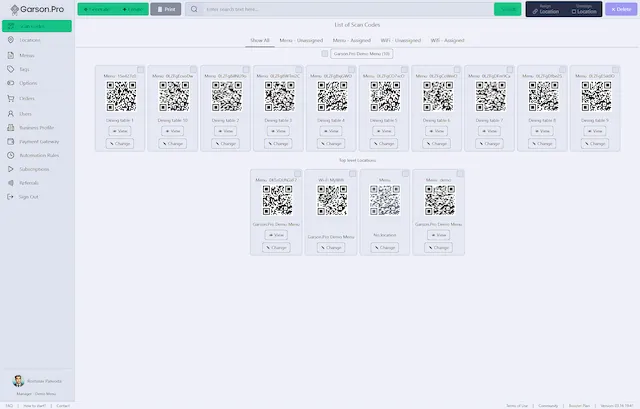Change the Dining table 8 scan code

pos(542,144)
